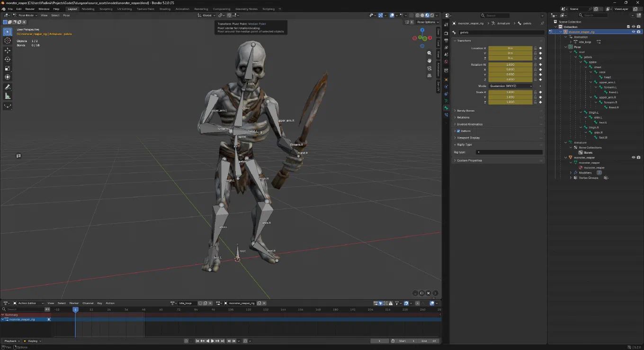Click the Rotation W value field
The image size is (644, 350).
pos(510,65)
